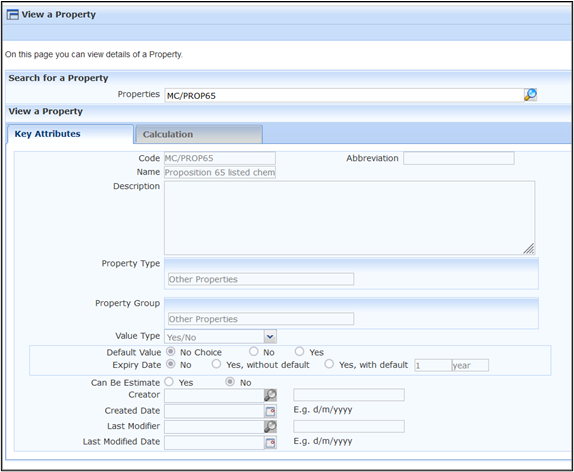Click the Property Type Other Properties field
This screenshot has height=472, width=574.
(x=261, y=279)
